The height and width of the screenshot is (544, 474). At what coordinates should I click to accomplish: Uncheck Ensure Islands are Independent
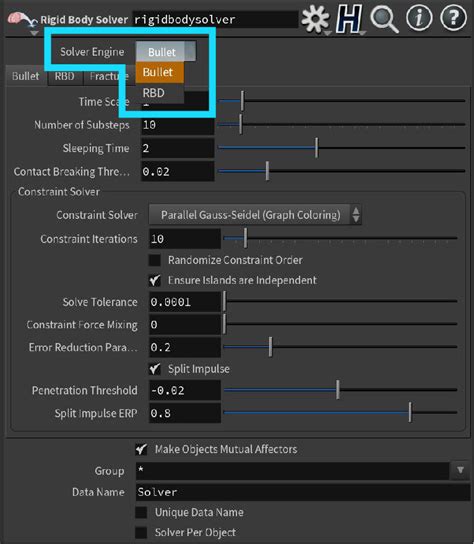[155, 280]
